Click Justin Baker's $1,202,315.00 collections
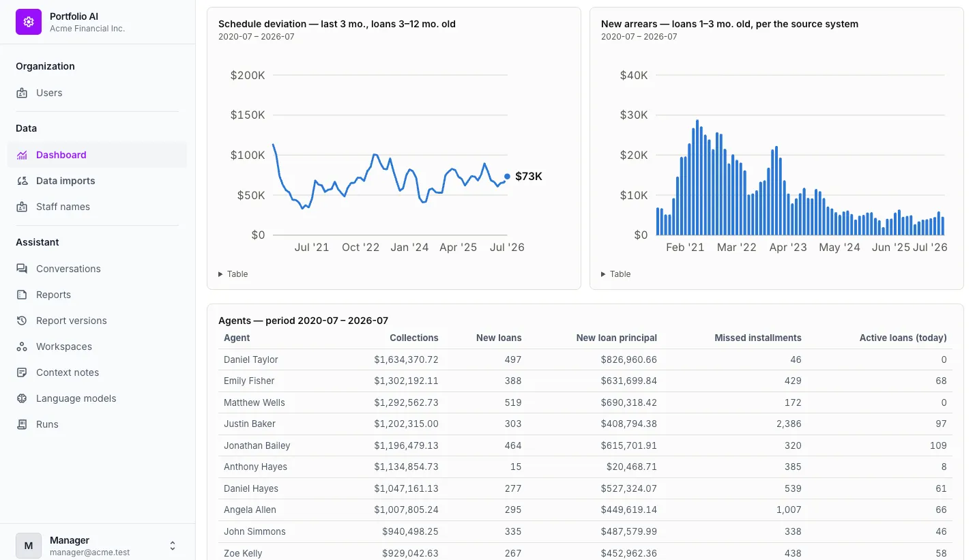975x560 pixels. click(406, 424)
